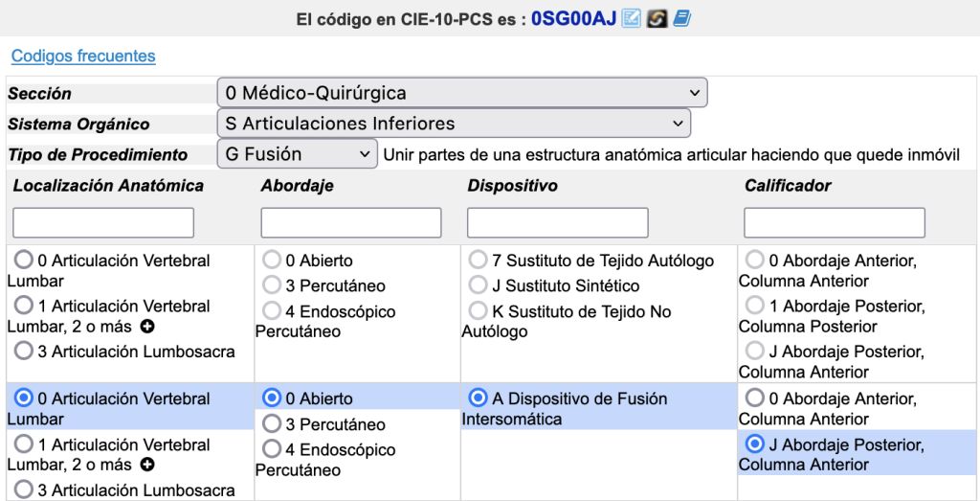This screenshot has height=501, width=980.
Task: Click the edit note icon beside code 0SG00AJ
Action: coord(631,18)
